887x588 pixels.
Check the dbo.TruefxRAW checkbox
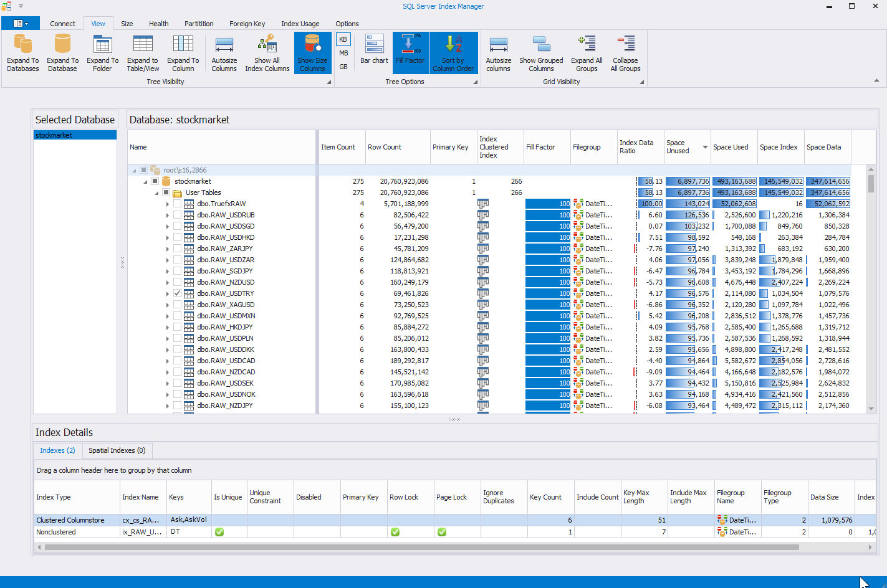178,204
